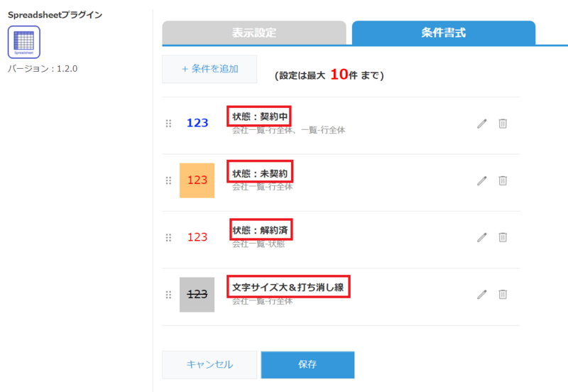Grab the drag handle for 状態：解約済

168,237
